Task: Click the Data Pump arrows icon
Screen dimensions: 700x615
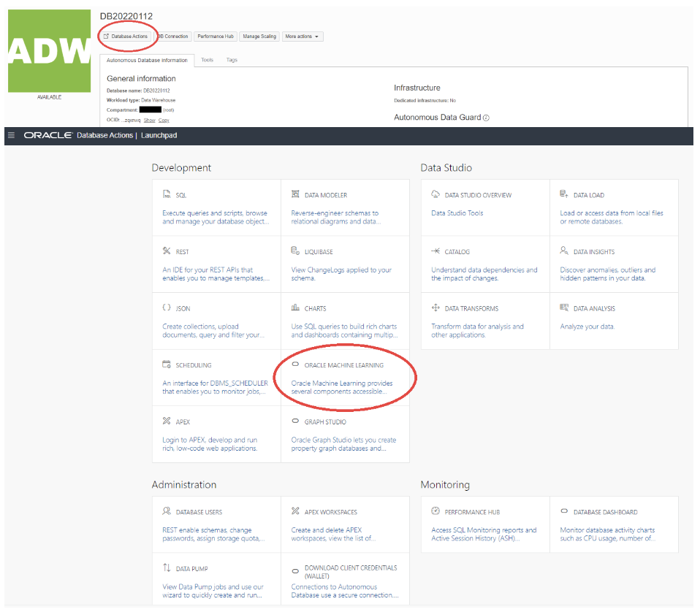Action: click(x=167, y=568)
